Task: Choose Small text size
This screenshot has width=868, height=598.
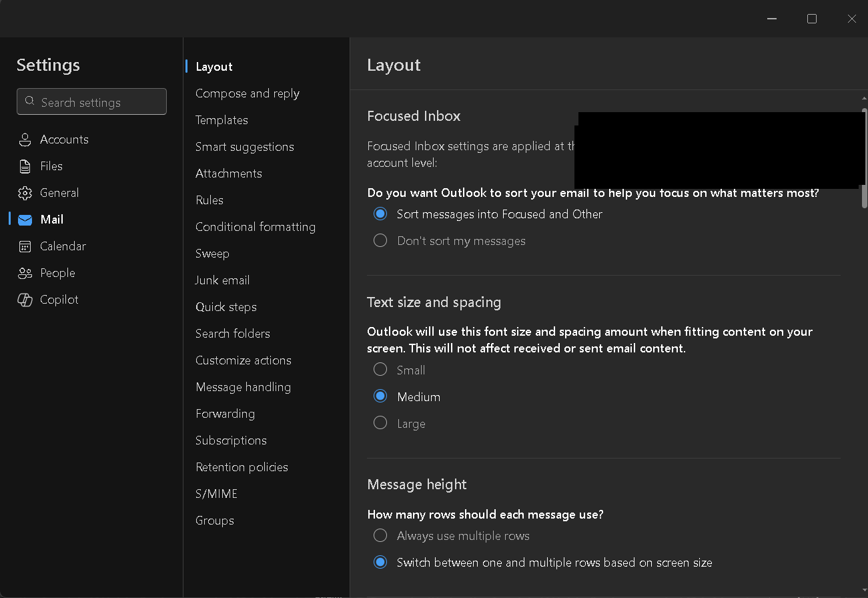Action: tap(380, 370)
